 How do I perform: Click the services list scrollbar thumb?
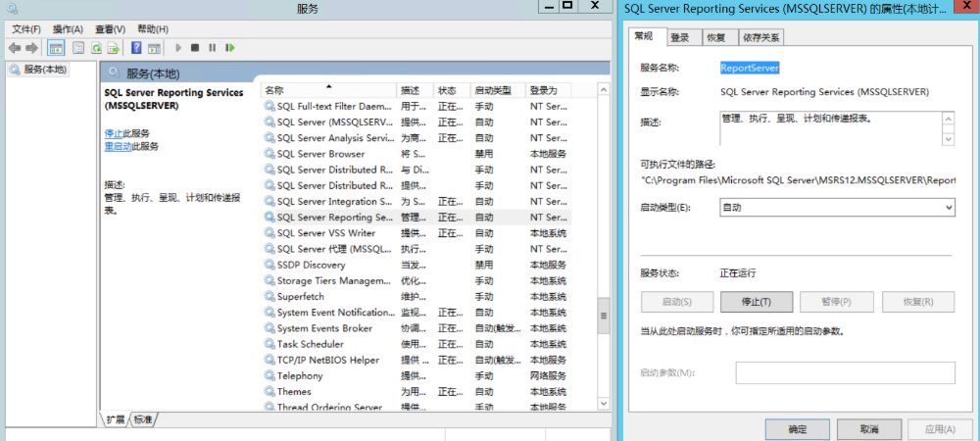603,316
